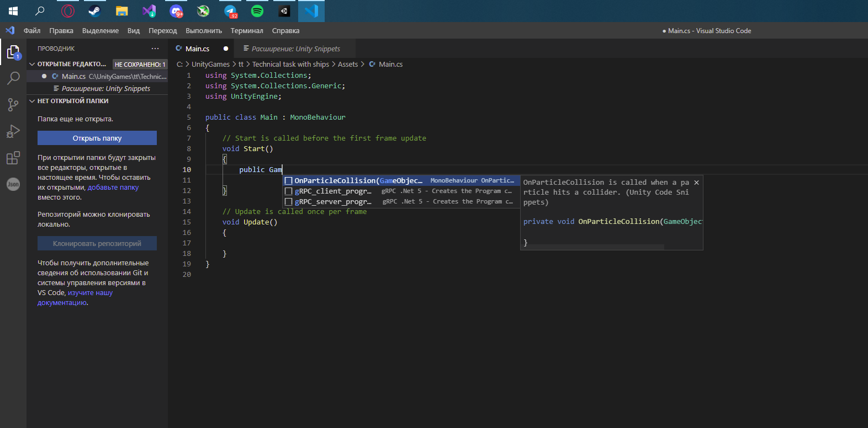This screenshot has height=428, width=868.
Task: Open File Explorer from the taskbar
Action: point(121,11)
